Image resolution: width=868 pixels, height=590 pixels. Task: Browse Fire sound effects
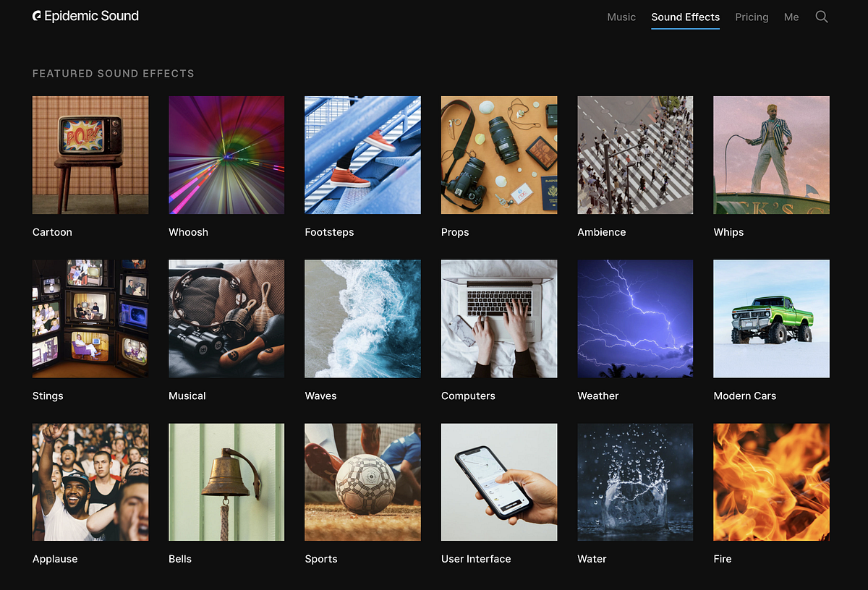point(771,482)
